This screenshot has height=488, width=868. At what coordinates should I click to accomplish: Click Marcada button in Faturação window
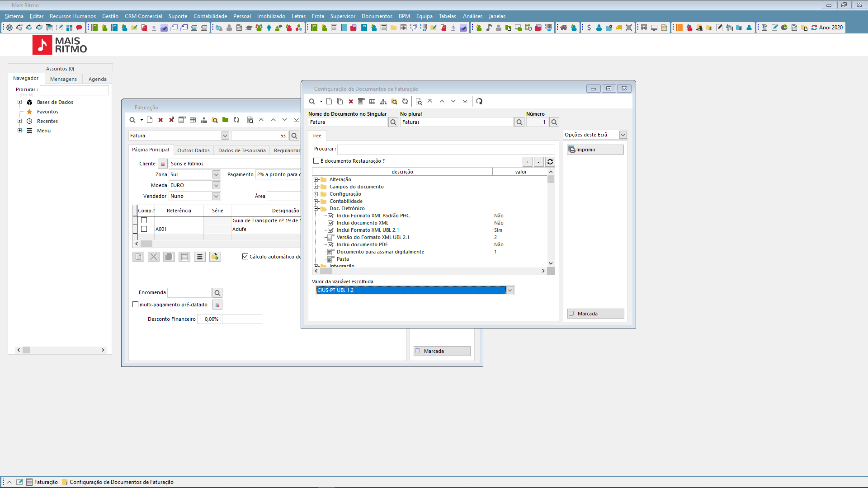[x=442, y=351]
